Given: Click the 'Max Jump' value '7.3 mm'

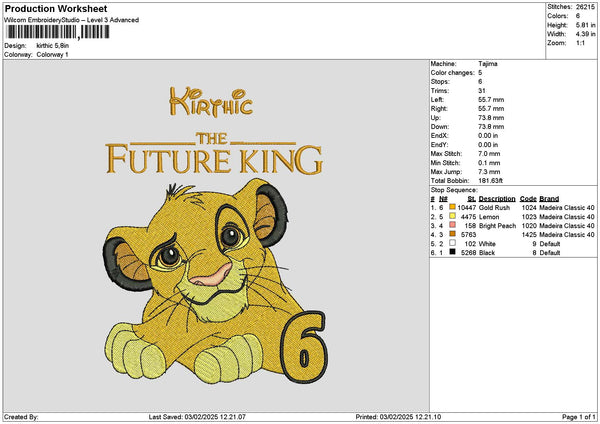Looking at the screenshot, I should pos(489,172).
